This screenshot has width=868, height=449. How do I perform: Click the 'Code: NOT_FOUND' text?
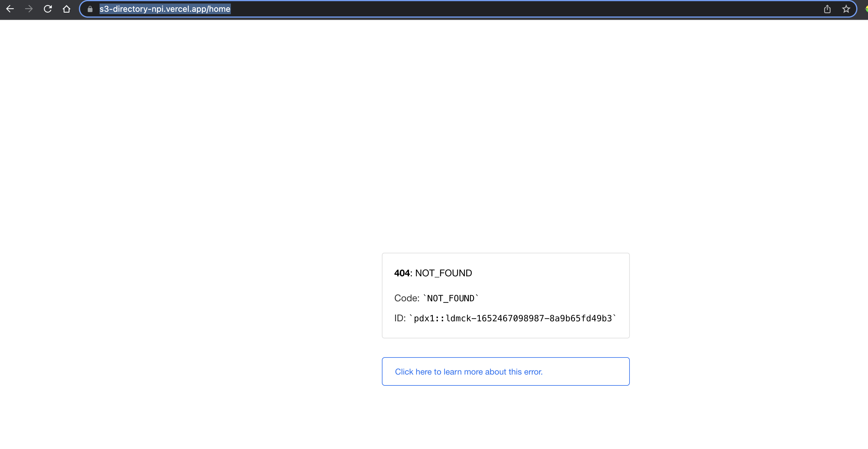(436, 298)
